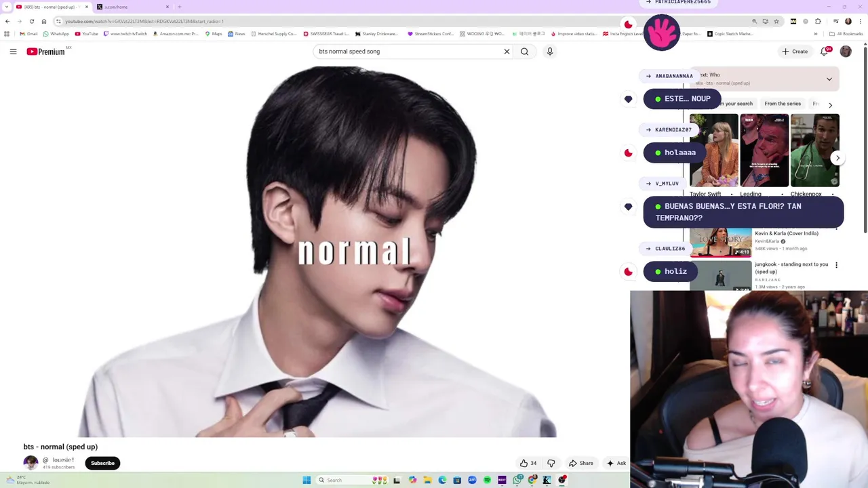This screenshot has width=868, height=488.
Task: Open the browser profile avatar
Action: click(x=848, y=21)
